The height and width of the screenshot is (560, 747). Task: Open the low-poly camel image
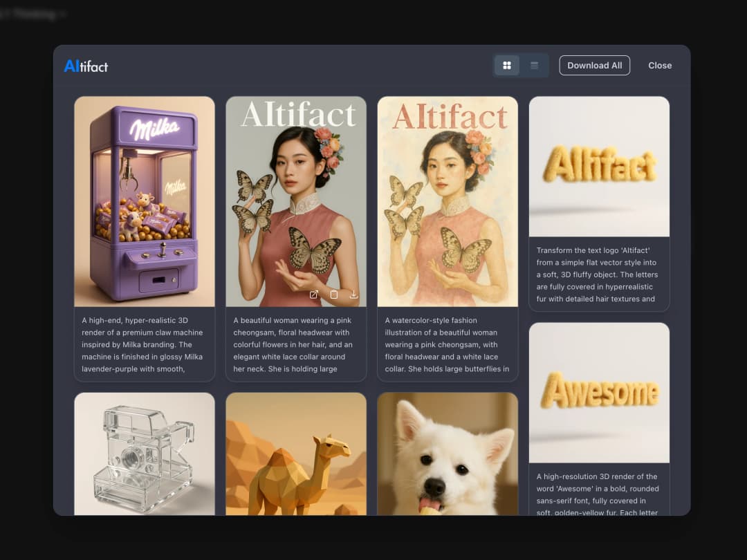[x=296, y=454]
